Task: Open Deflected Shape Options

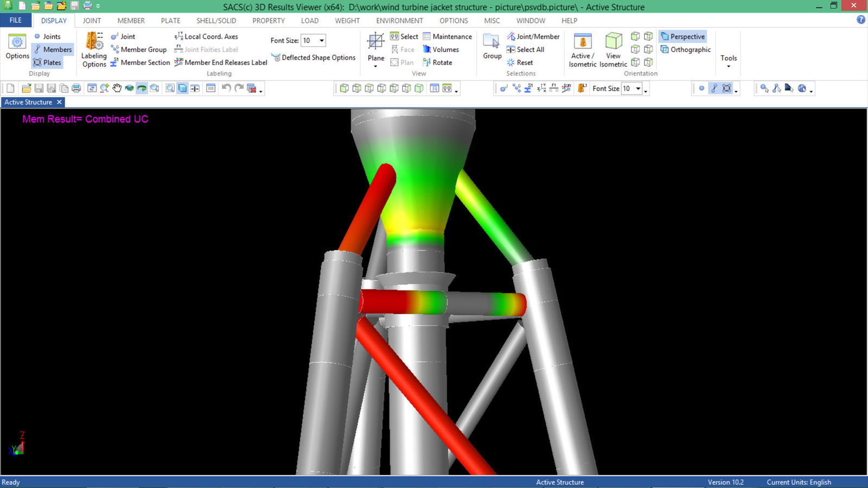Action: click(314, 57)
